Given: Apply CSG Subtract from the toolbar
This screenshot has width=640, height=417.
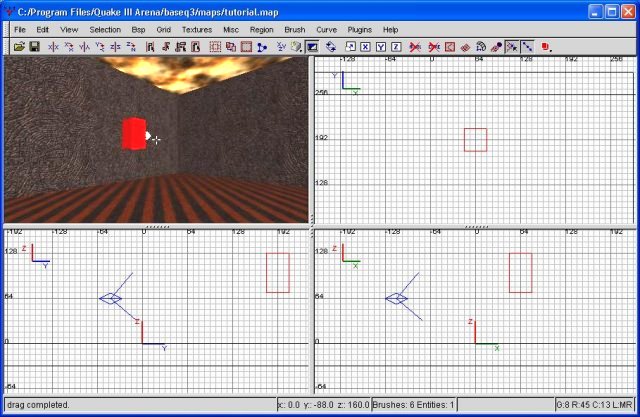Looking at the screenshot, I should click(x=215, y=47).
